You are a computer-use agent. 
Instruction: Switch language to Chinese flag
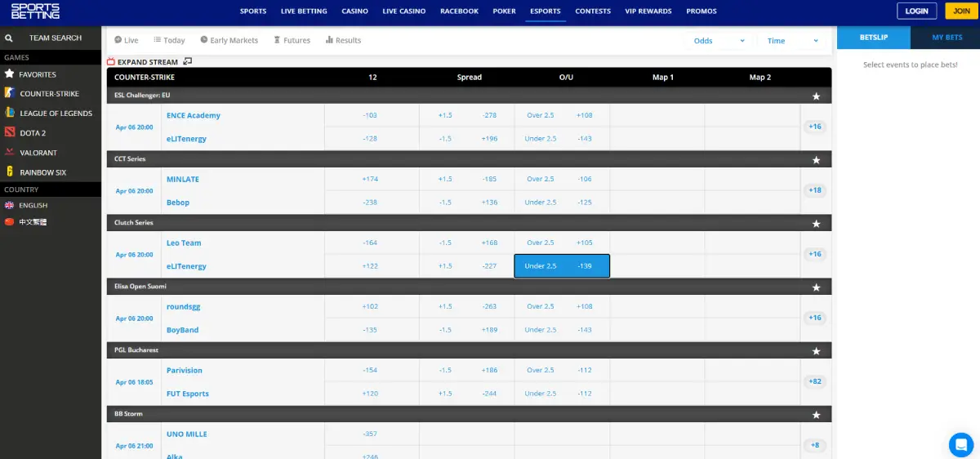pos(10,221)
